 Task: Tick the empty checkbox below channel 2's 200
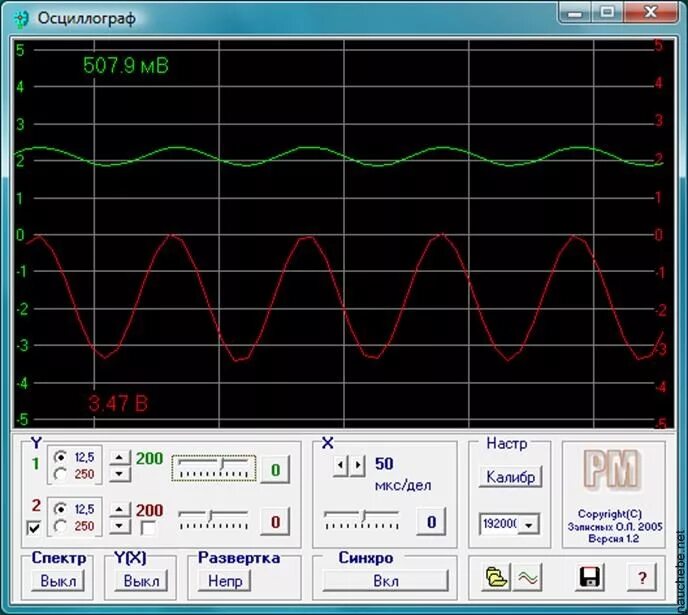pyautogui.click(x=148, y=528)
